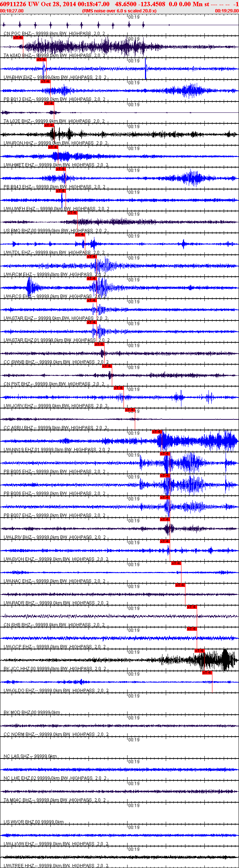Viewport: 239px width, 868px height.
Task: Select the UW LRIV BHZ station label
Action: pyautogui.click(x=55, y=537)
